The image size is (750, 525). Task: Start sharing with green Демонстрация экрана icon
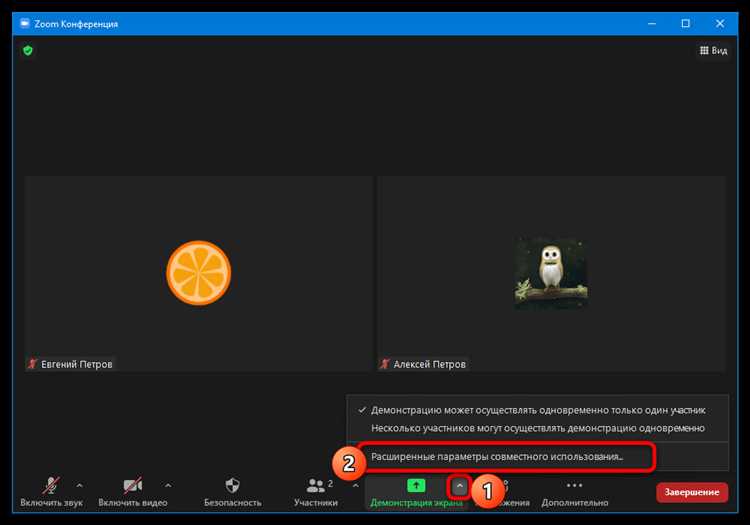tap(415, 486)
